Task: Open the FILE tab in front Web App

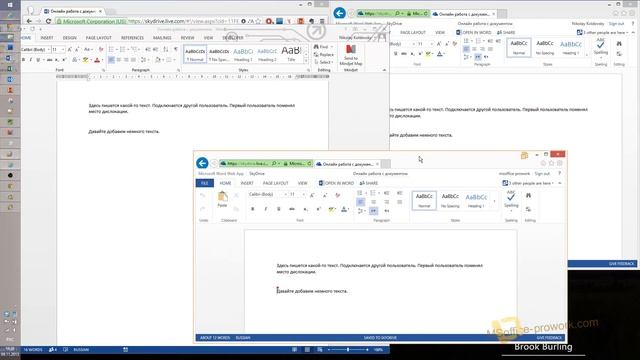Action: pyautogui.click(x=204, y=183)
